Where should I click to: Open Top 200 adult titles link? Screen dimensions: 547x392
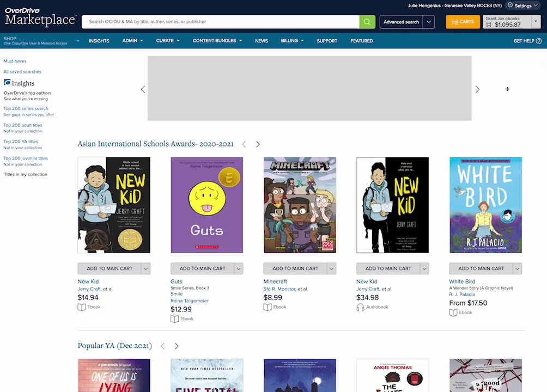coord(23,125)
